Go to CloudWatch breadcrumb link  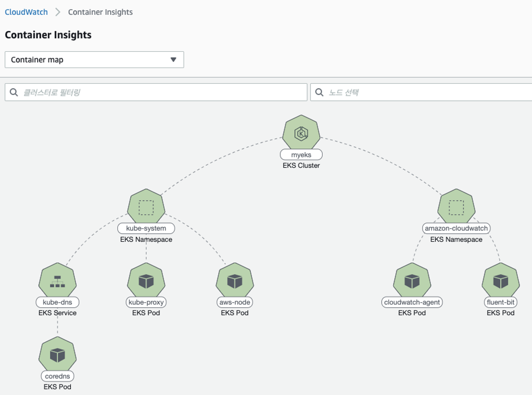pyautogui.click(x=26, y=12)
